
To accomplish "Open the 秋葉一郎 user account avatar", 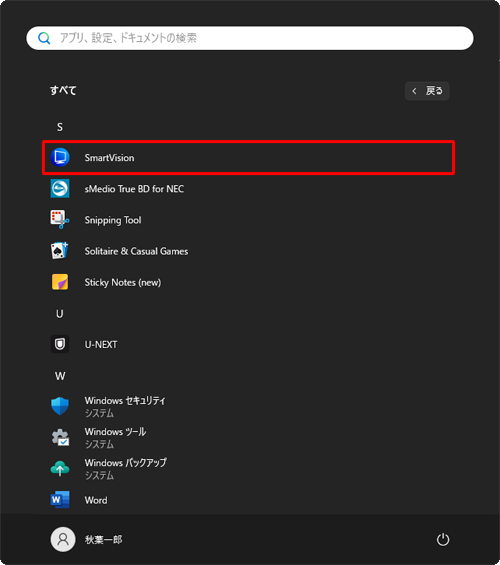I will 63,539.
